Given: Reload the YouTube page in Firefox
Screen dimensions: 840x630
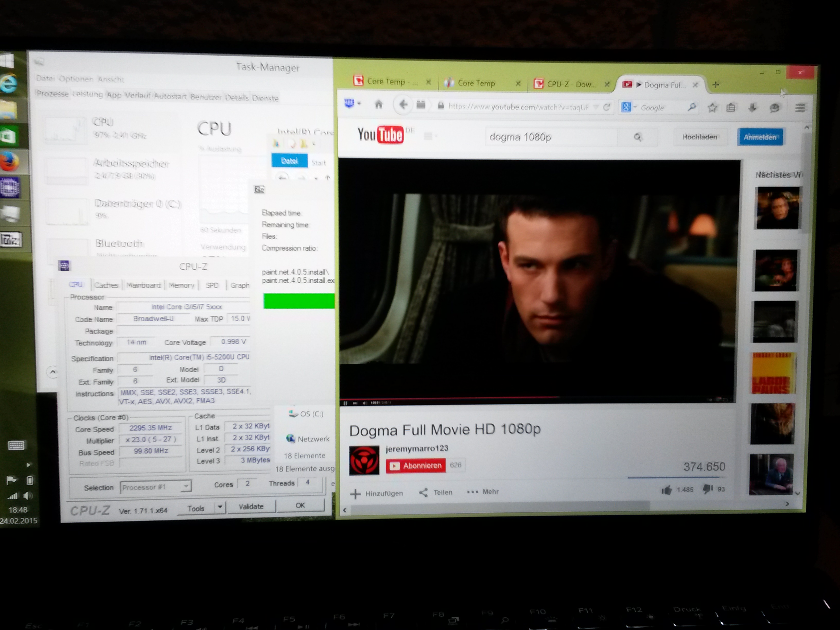Looking at the screenshot, I should pyautogui.click(x=607, y=107).
